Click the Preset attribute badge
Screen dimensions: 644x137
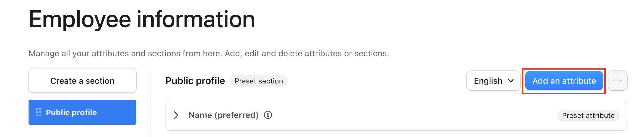(x=588, y=116)
